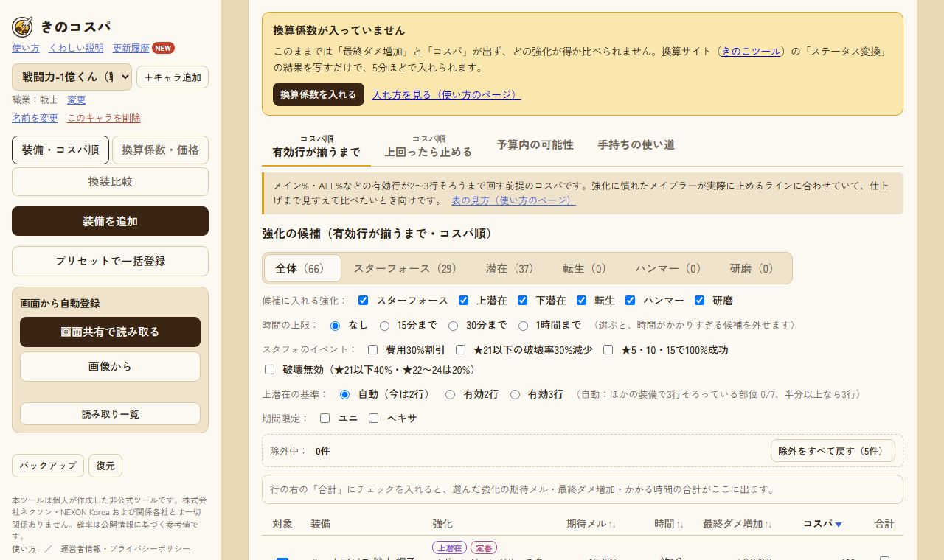The image size is (944, 560).
Task: Uncheck the 研磨 checkbox
Action: click(x=700, y=301)
